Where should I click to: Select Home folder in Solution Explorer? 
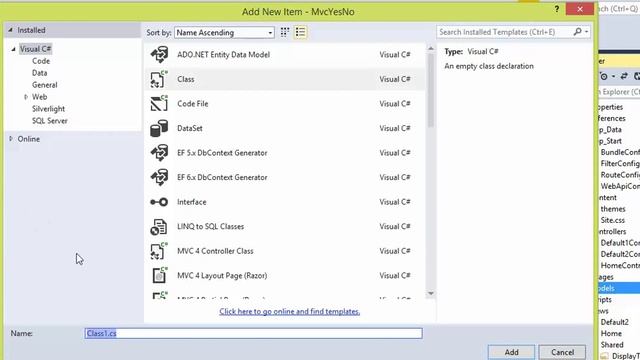611,333
